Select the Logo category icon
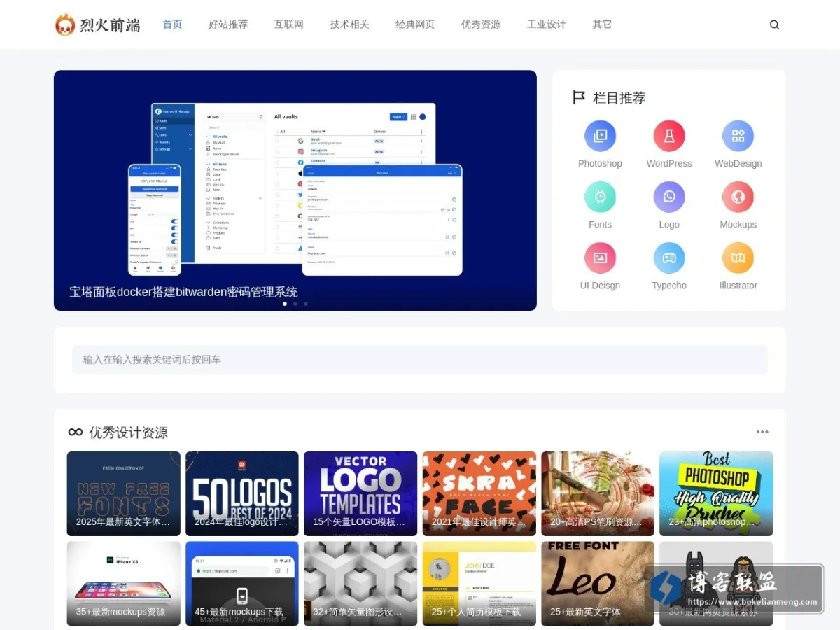The height and width of the screenshot is (630, 840). [x=669, y=197]
